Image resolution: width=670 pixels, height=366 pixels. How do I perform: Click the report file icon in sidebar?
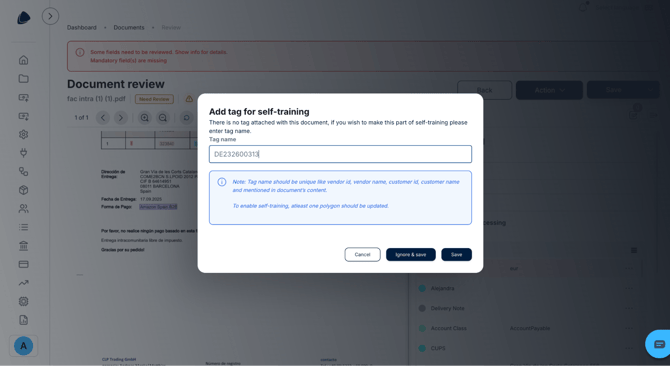tap(24, 320)
